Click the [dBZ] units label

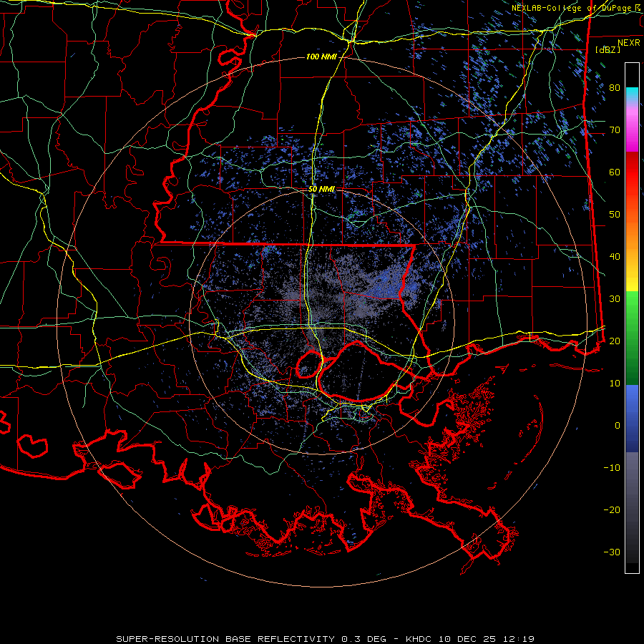608,49
